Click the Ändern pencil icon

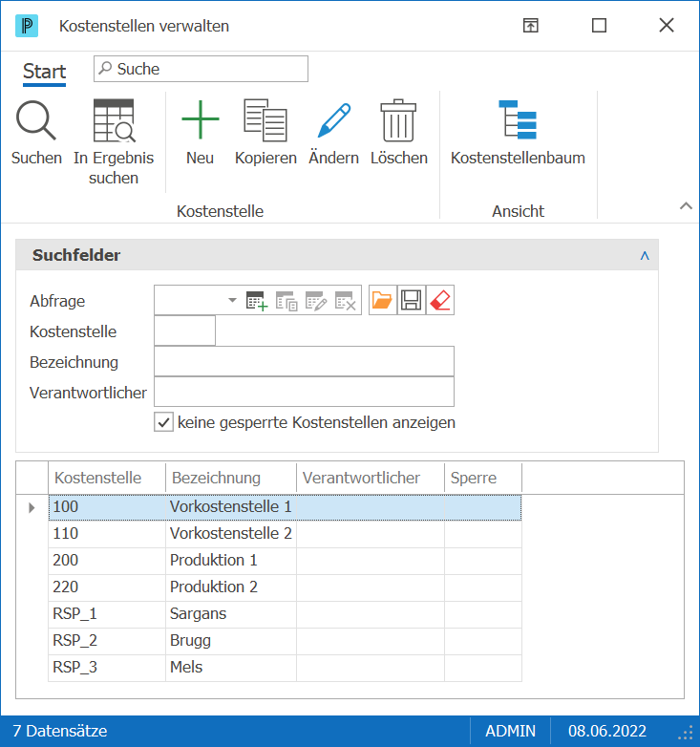[334, 120]
